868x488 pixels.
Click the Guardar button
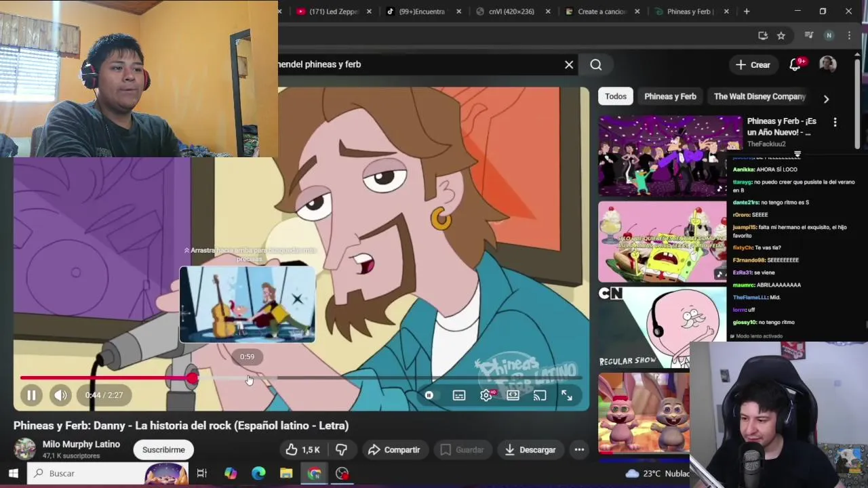coord(462,449)
